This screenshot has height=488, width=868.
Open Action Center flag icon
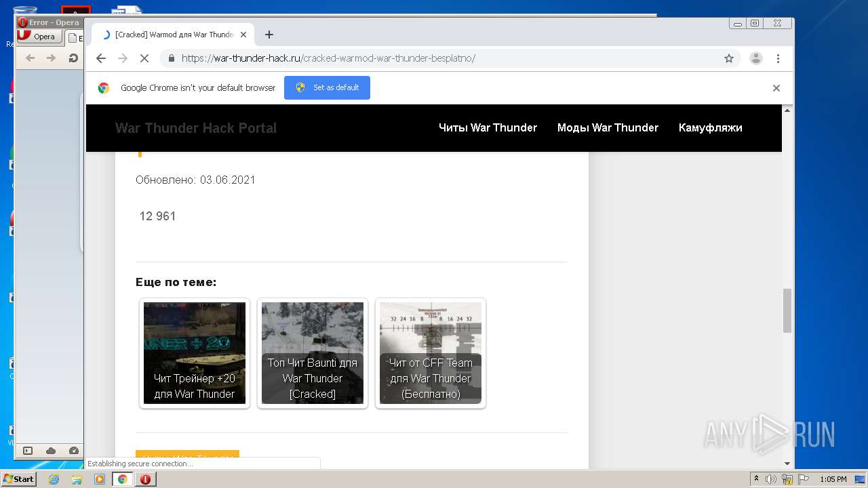[802, 479]
